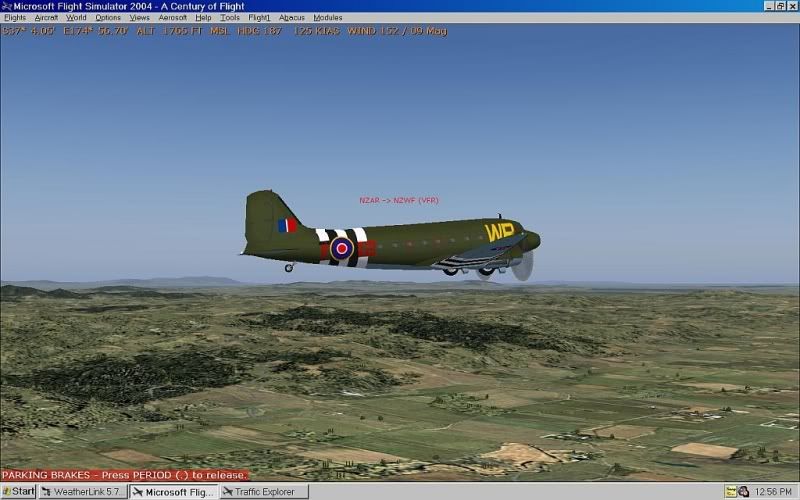Click the tray icon beside the clock
This screenshot has width=800, height=500.
click(x=744, y=492)
